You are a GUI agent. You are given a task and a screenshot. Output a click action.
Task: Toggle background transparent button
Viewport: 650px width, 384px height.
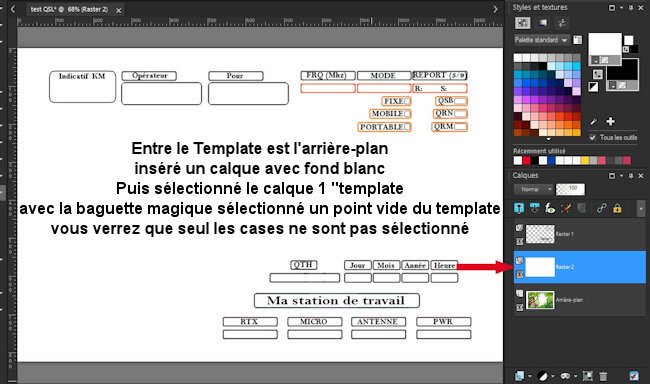pos(622,85)
